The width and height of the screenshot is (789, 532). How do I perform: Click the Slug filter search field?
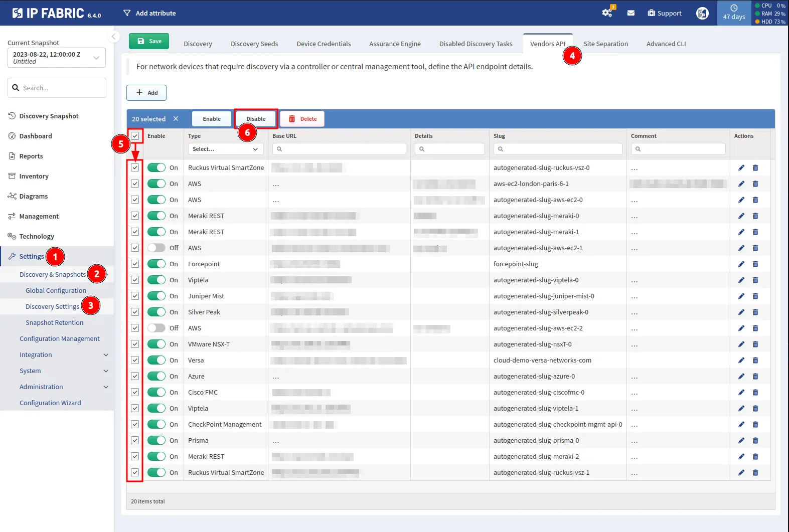tap(558, 149)
